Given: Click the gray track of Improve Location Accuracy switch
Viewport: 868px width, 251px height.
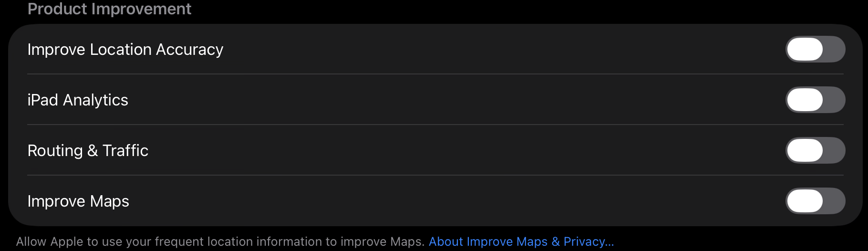Looking at the screenshot, I should pyautogui.click(x=835, y=49).
